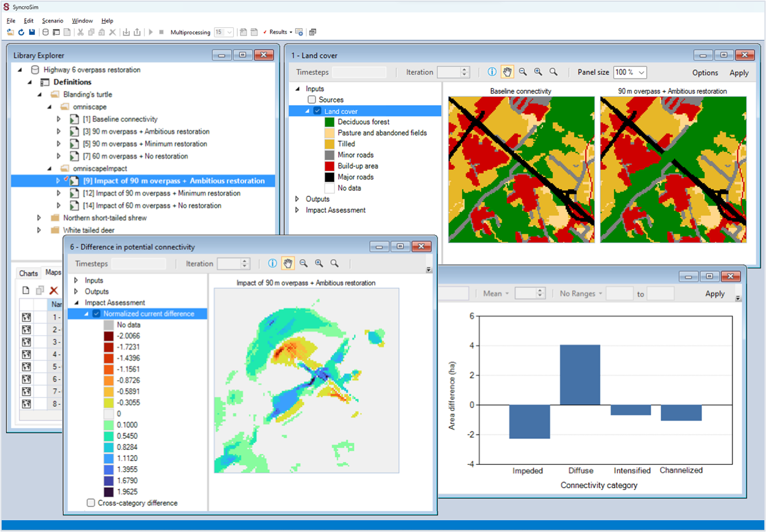Click the map icon in row 1 of Maps list
This screenshot has height=532, width=766.
(26, 318)
